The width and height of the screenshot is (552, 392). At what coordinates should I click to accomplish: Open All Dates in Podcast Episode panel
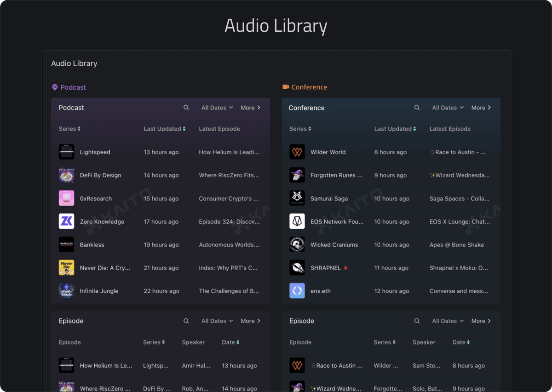[x=217, y=321]
